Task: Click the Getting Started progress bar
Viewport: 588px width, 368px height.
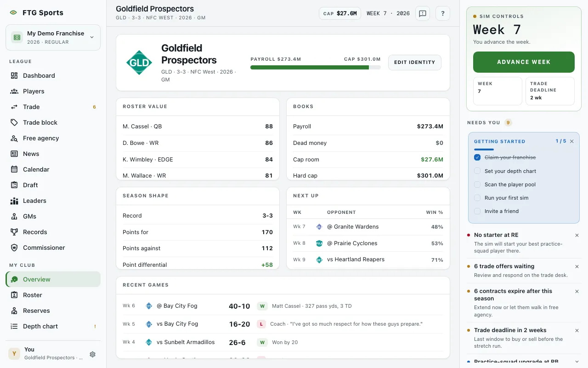Action: coord(484,149)
